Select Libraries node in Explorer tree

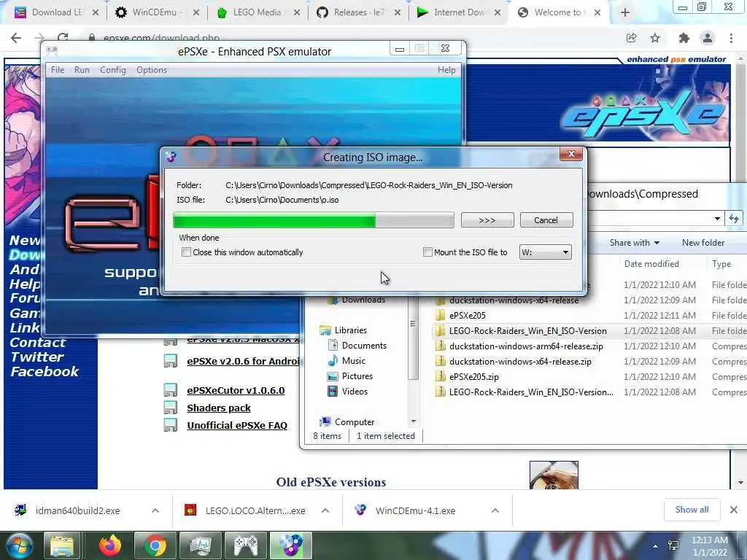(351, 330)
